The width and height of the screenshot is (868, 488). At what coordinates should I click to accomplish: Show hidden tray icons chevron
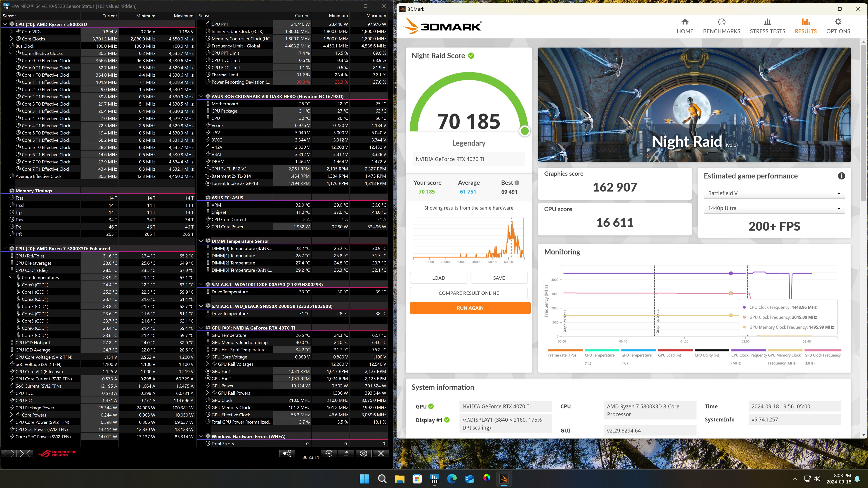tap(795, 479)
